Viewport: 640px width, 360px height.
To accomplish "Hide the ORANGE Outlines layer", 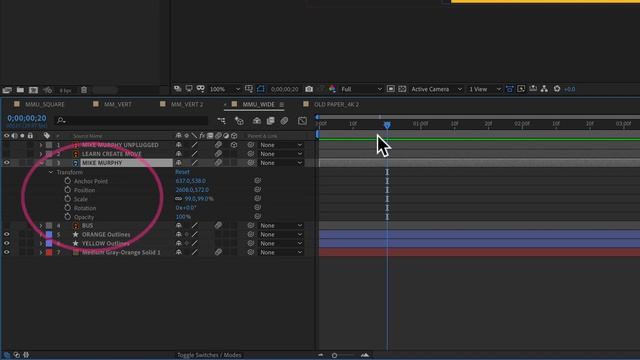I will (7, 234).
